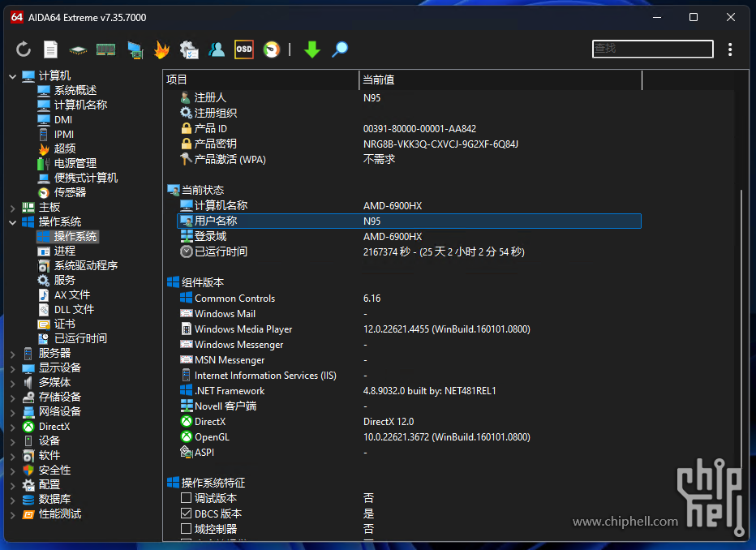Click the green memory module toolbar icon
The width and height of the screenshot is (756, 550).
click(105, 49)
